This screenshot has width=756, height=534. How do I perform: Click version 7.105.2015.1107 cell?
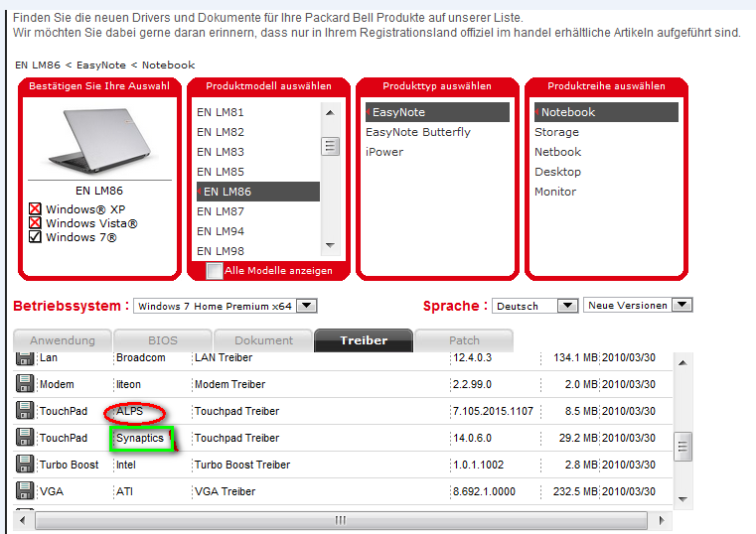tap(493, 411)
